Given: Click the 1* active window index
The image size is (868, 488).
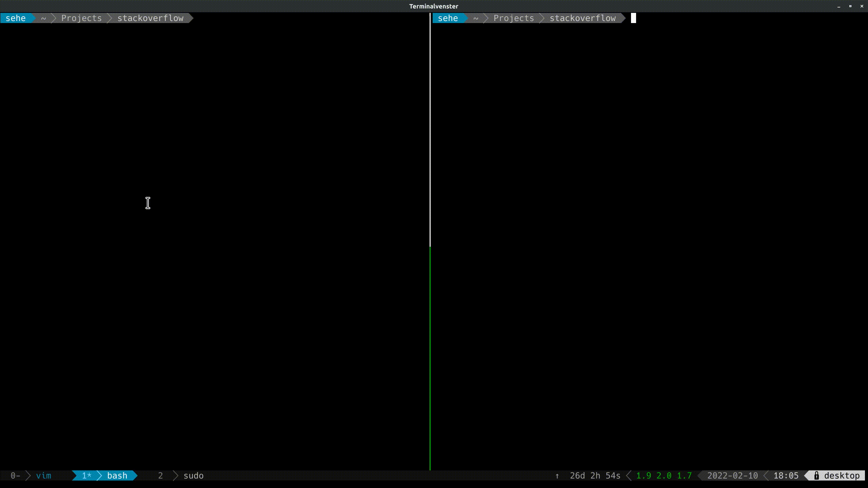Looking at the screenshot, I should [x=86, y=476].
